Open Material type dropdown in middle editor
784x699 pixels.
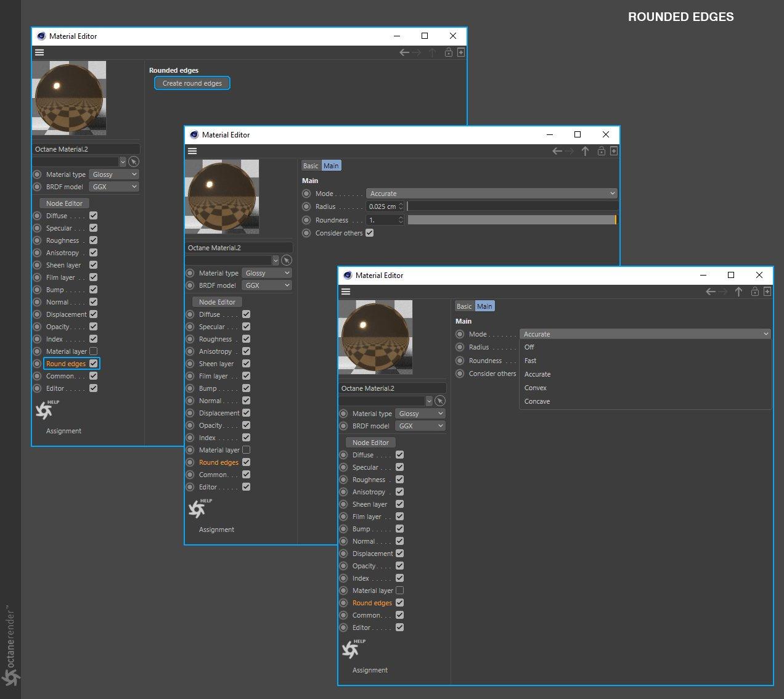267,273
